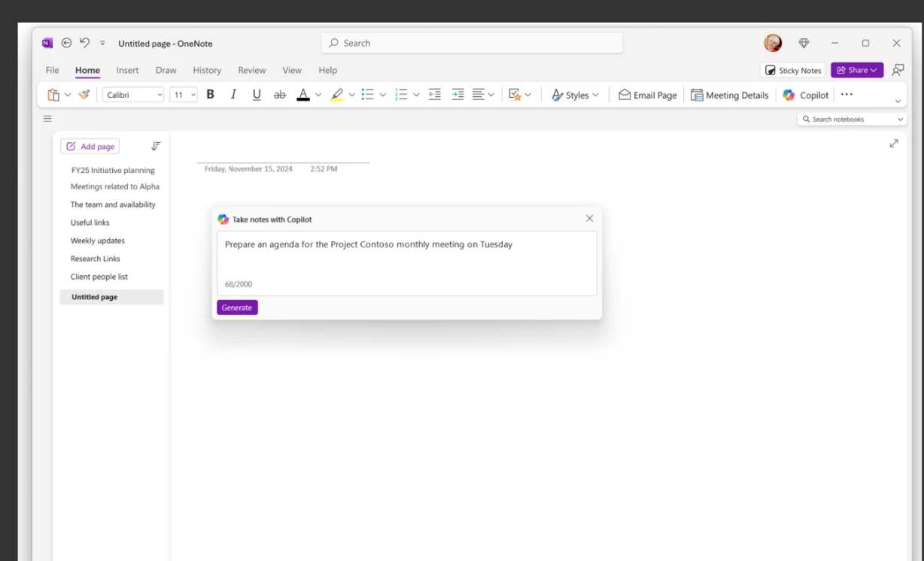Click Add page
Viewport: 924px width, 561px height.
[x=90, y=147]
